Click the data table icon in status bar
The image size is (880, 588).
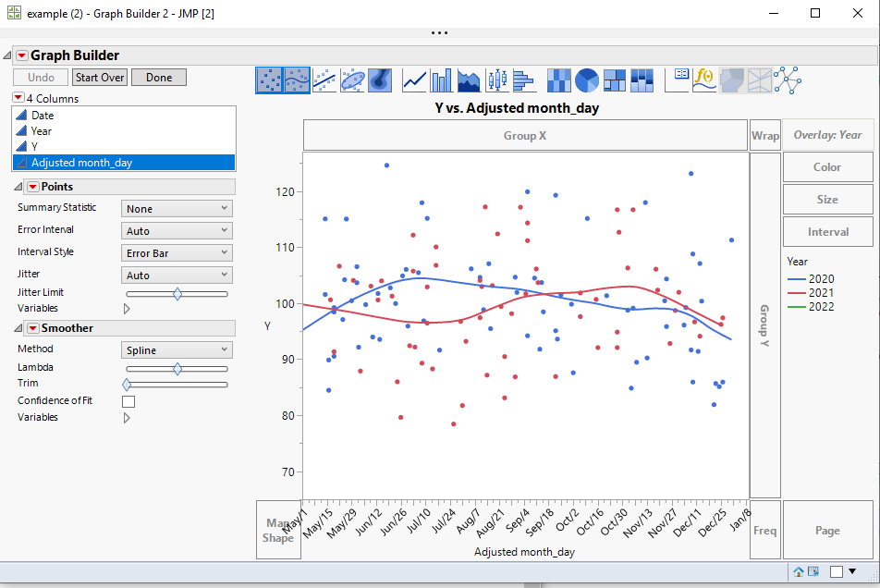[x=813, y=571]
